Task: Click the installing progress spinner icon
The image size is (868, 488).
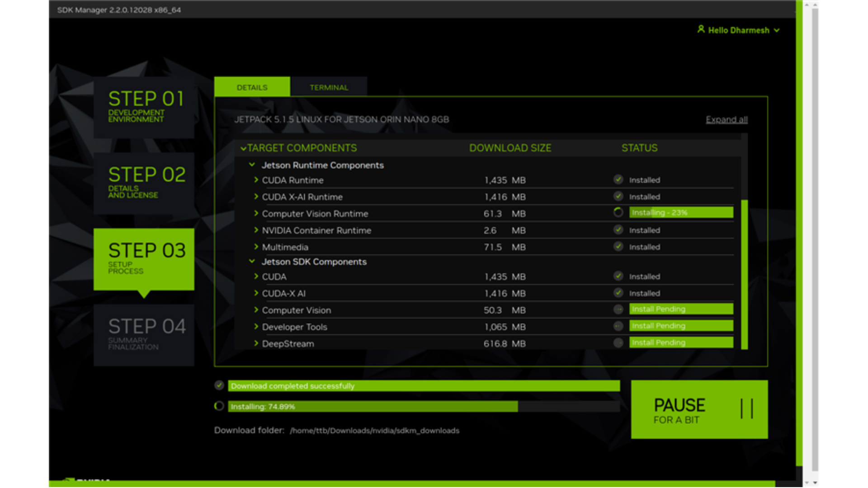Action: [x=219, y=406]
